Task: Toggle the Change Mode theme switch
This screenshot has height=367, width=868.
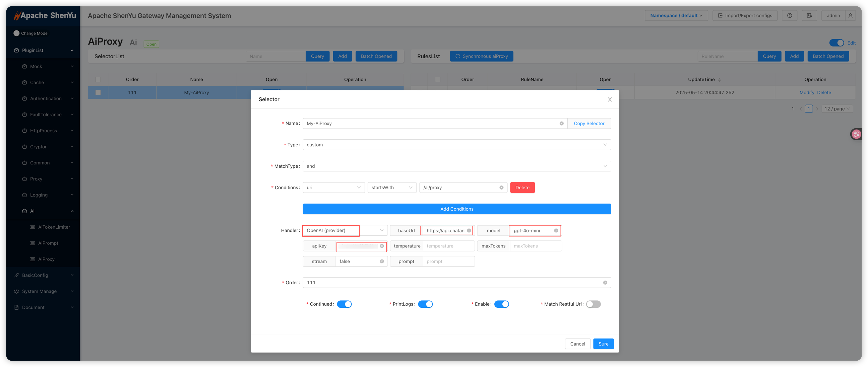Action: click(16, 33)
